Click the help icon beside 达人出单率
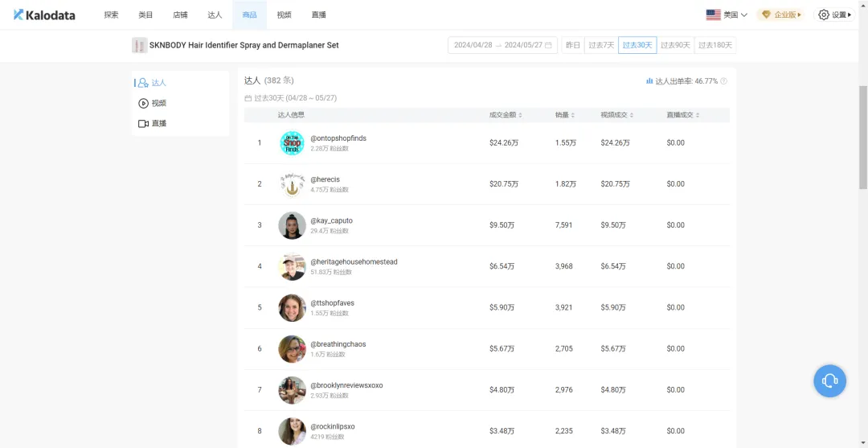The height and width of the screenshot is (448, 868). pyautogui.click(x=724, y=81)
